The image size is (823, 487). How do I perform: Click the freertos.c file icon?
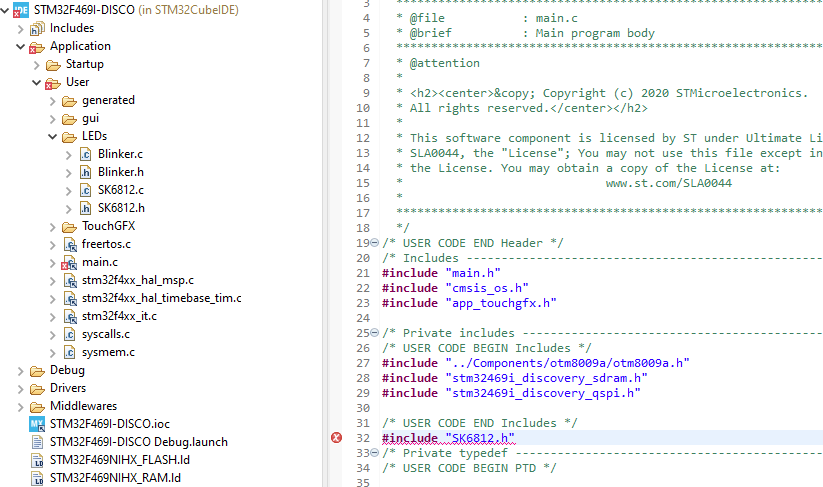tap(70, 245)
